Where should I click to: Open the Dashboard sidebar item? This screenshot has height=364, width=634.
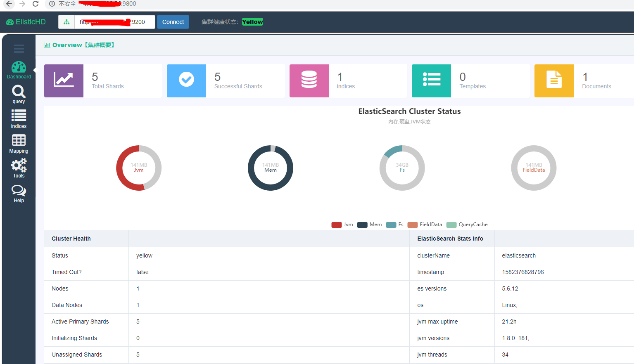pyautogui.click(x=19, y=70)
